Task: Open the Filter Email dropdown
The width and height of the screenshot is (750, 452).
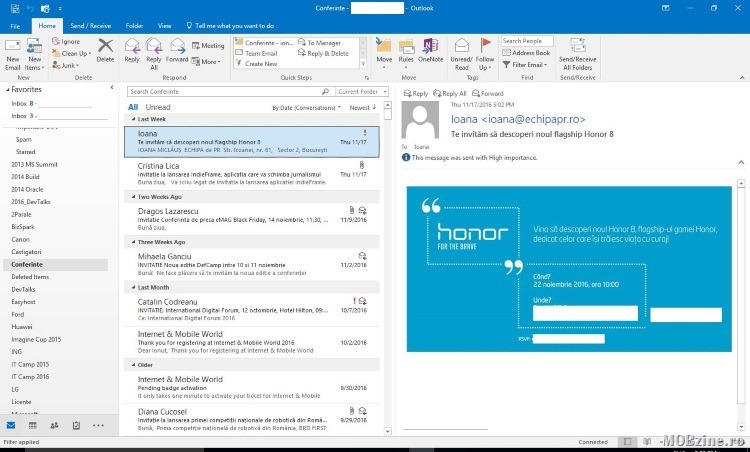Action: point(525,65)
